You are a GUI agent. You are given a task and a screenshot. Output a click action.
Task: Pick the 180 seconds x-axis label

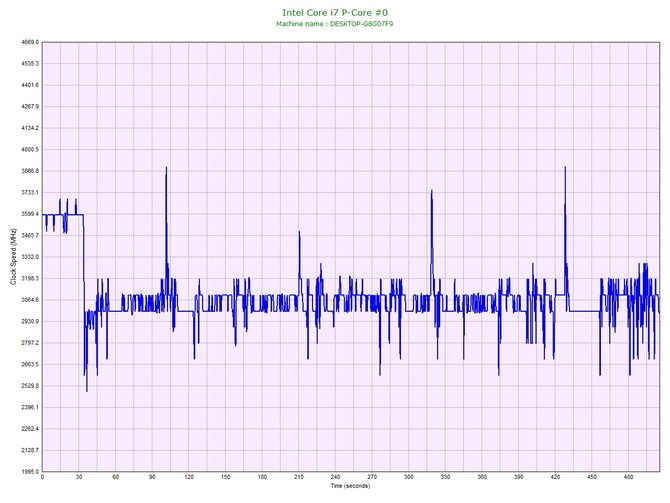coord(262,477)
